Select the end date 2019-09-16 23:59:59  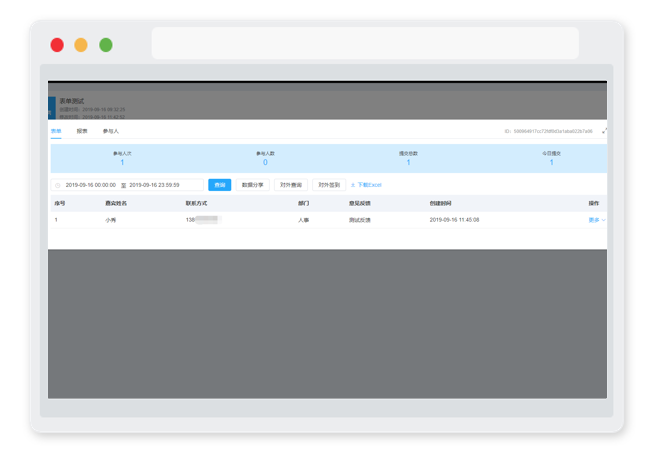(x=154, y=185)
